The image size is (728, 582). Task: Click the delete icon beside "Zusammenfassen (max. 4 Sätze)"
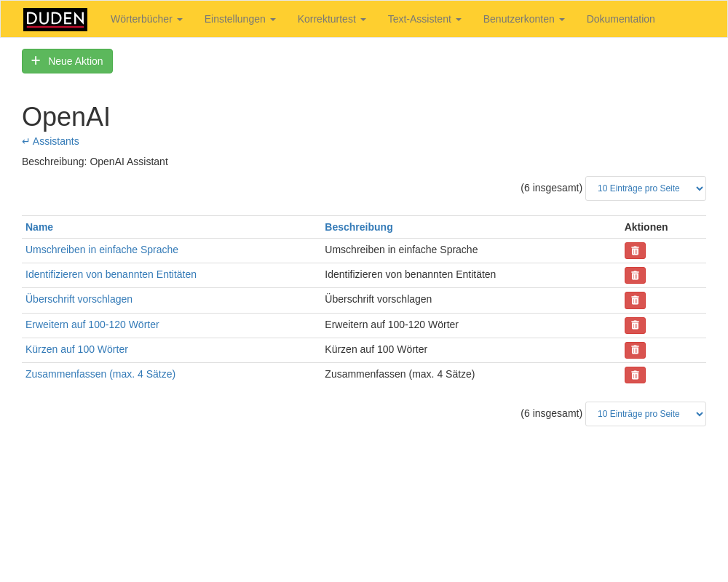click(634, 375)
